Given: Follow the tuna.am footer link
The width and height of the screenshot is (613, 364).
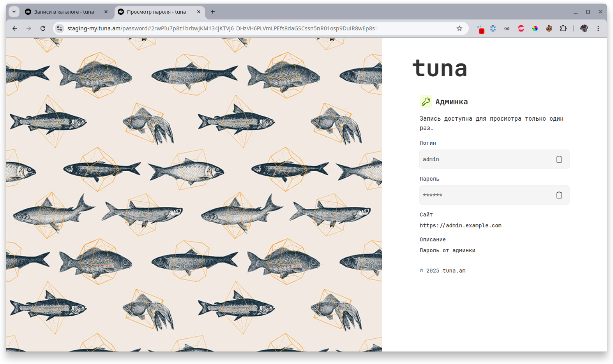Looking at the screenshot, I should click(x=454, y=271).
